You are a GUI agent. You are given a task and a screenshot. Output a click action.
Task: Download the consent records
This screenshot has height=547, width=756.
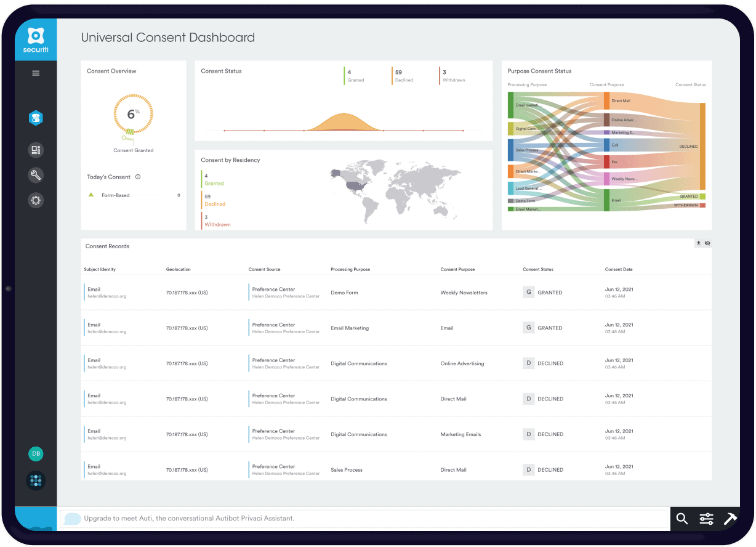point(699,243)
